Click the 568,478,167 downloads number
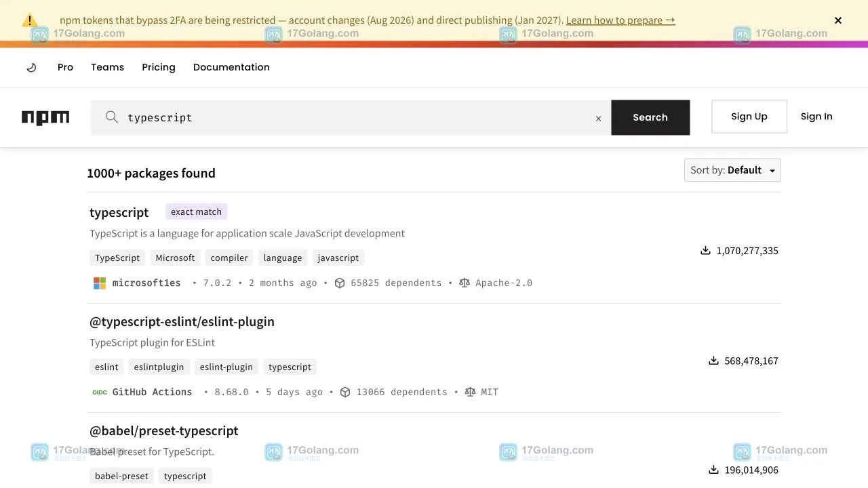 (x=751, y=361)
